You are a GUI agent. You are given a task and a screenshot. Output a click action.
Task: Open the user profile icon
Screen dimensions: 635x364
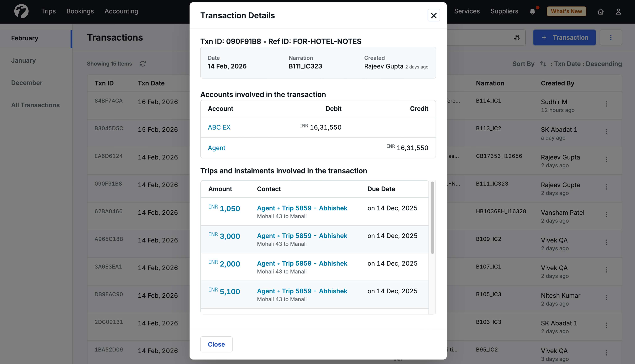618,11
